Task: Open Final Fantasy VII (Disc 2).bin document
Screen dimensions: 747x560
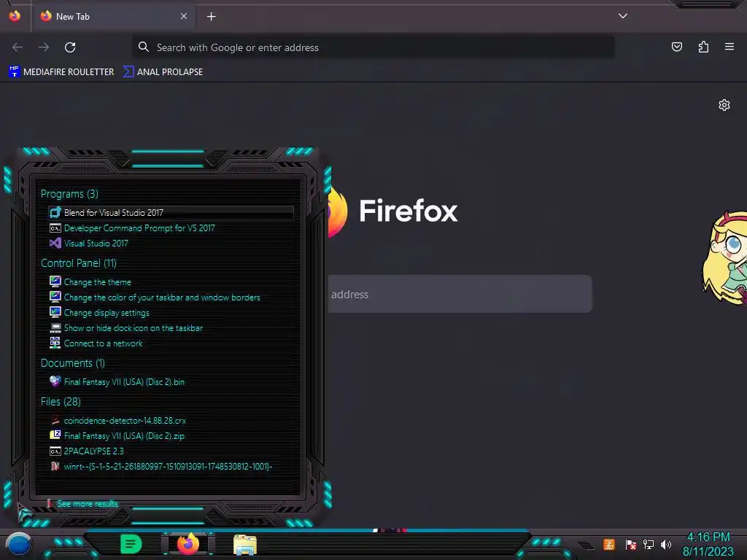Action: coord(117,382)
